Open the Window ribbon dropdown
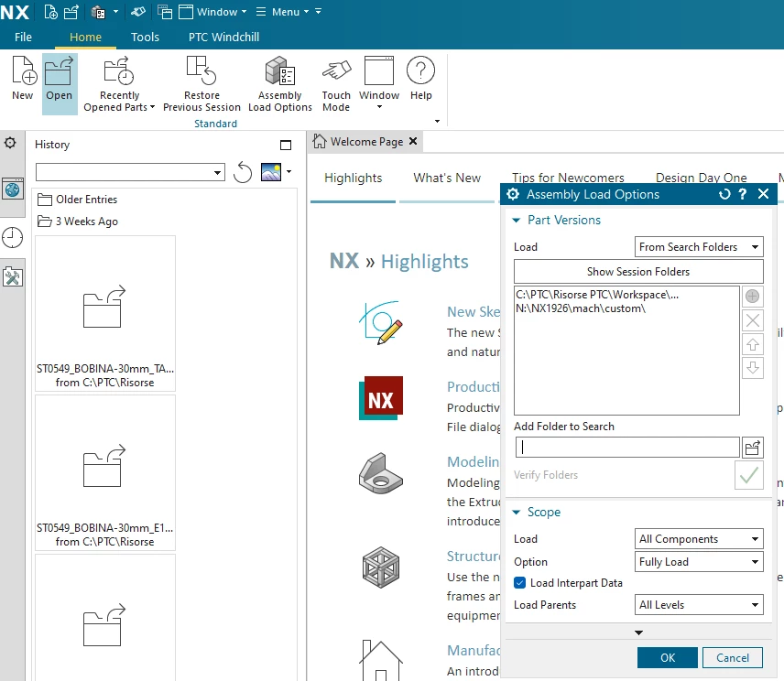The image size is (784, 681). tap(379, 84)
